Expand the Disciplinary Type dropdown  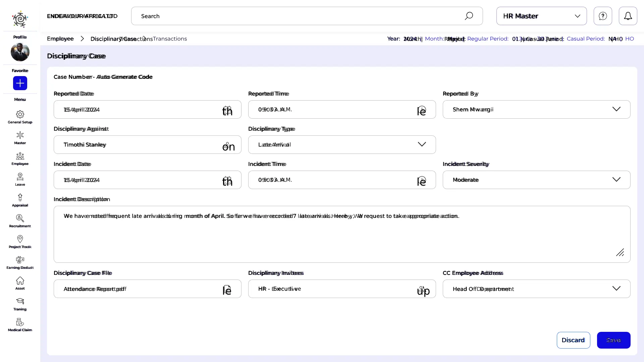[x=341, y=145]
